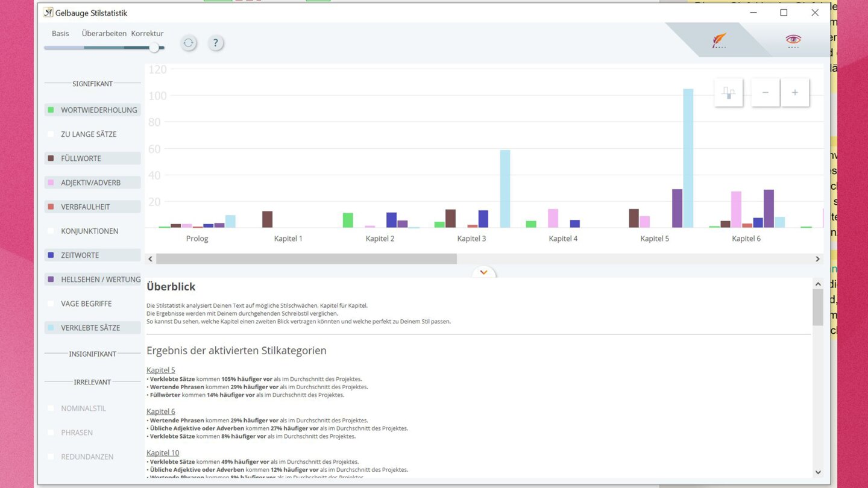The width and height of the screenshot is (868, 488).
Task: Click the analysis level slider handle
Action: tap(154, 48)
